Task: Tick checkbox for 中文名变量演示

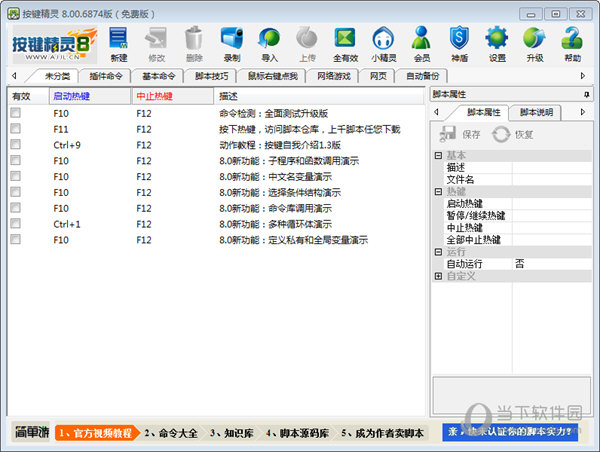Action: click(16, 176)
